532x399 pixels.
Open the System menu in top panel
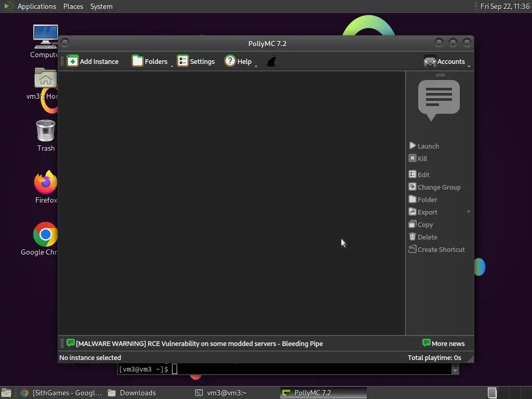(x=101, y=6)
